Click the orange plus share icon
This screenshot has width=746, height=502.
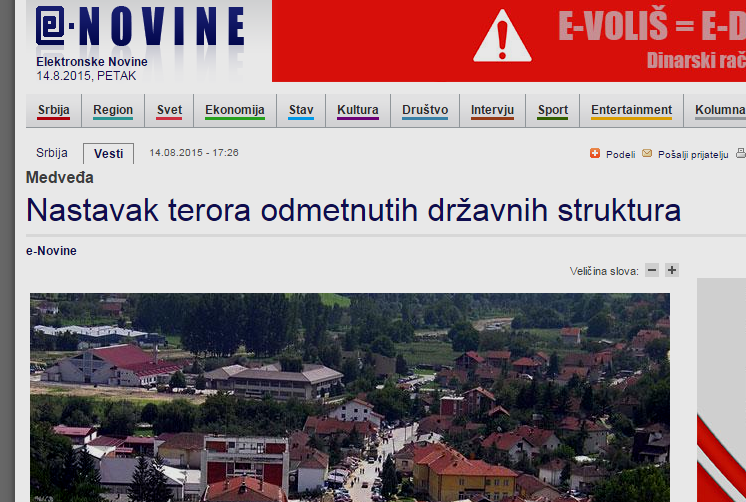(x=595, y=153)
